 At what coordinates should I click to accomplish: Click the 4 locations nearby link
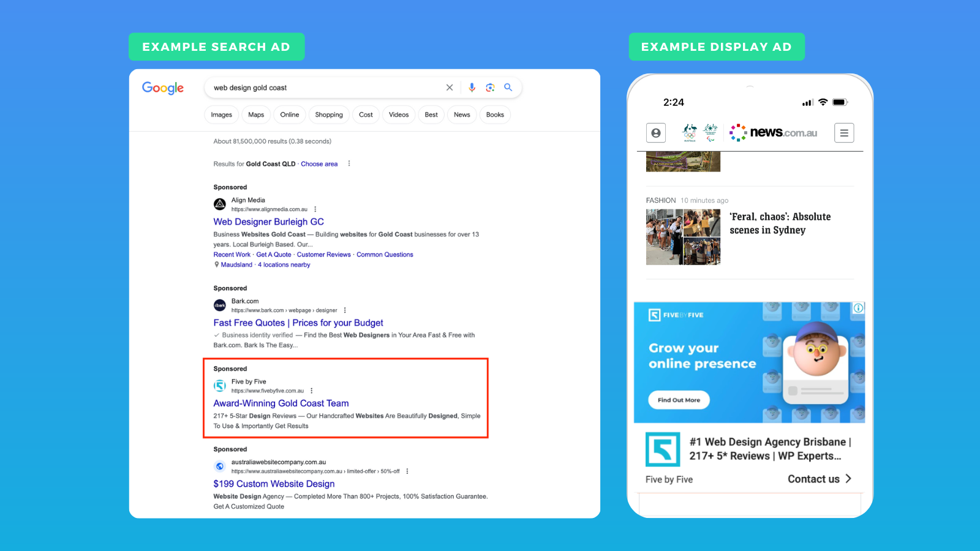click(284, 264)
